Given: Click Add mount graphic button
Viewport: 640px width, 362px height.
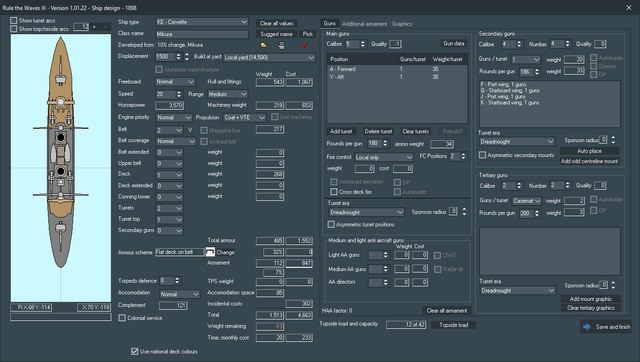Looking at the screenshot, I should [591, 299].
